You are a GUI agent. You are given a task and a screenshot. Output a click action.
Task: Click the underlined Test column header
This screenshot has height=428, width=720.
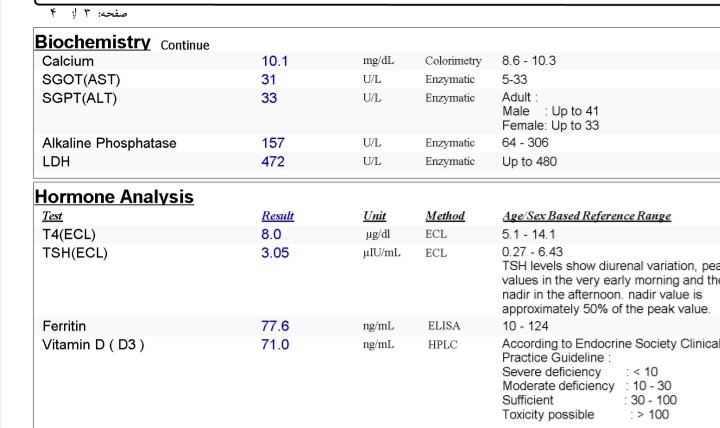[x=52, y=216]
